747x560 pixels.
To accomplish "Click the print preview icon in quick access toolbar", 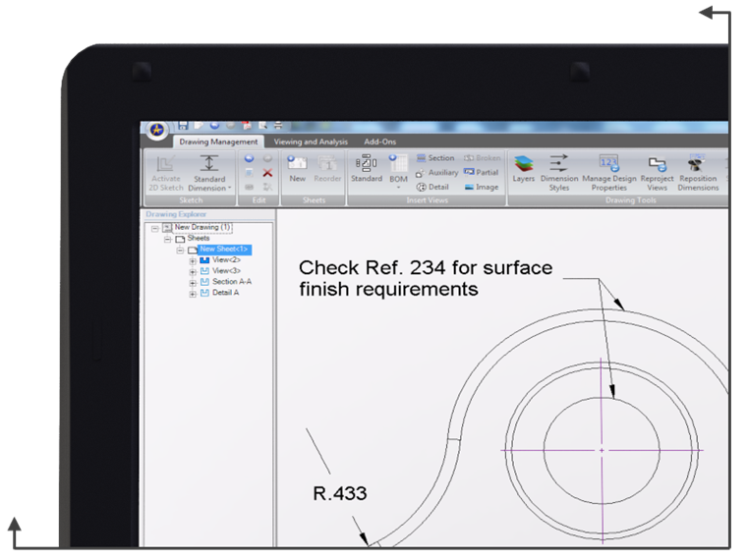I will pos(262,125).
